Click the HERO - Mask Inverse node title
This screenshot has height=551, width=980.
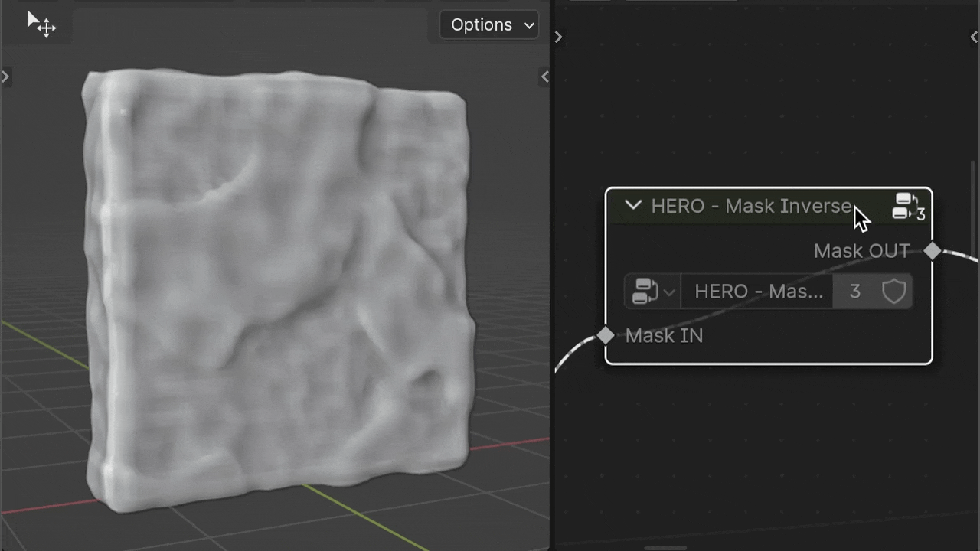(x=751, y=206)
